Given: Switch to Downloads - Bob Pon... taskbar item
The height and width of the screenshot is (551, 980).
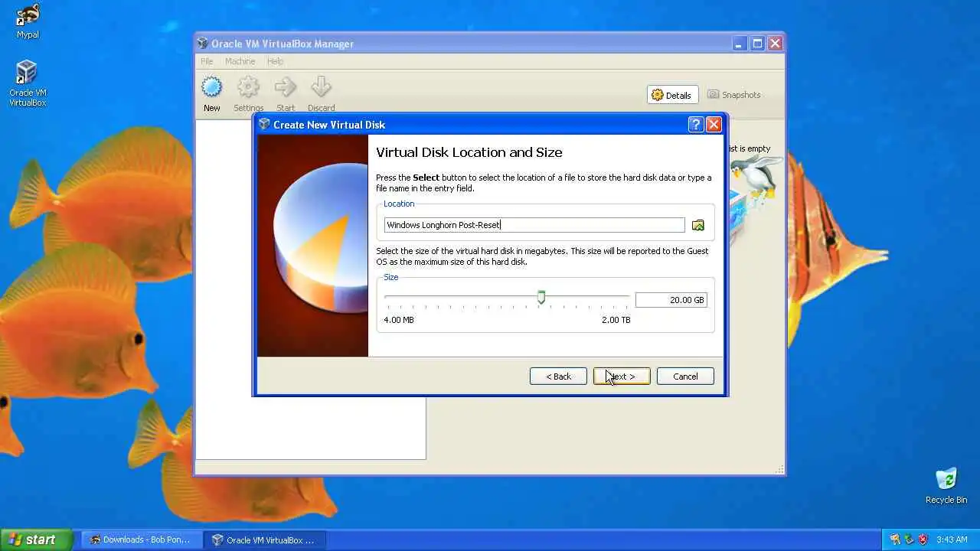Looking at the screenshot, I should (x=141, y=540).
